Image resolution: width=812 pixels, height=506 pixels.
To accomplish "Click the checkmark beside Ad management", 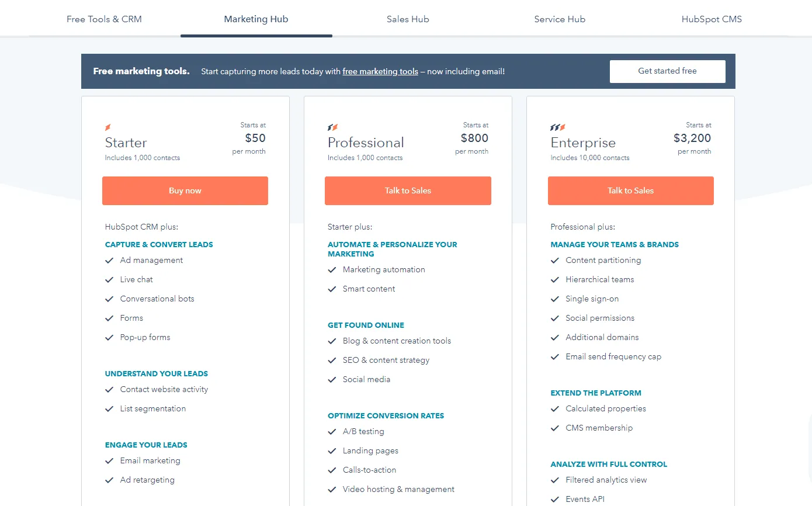I will [x=109, y=261].
